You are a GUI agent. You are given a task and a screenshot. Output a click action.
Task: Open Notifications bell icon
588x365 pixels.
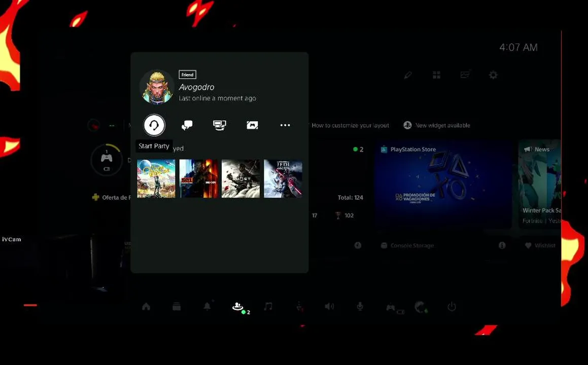click(x=207, y=307)
